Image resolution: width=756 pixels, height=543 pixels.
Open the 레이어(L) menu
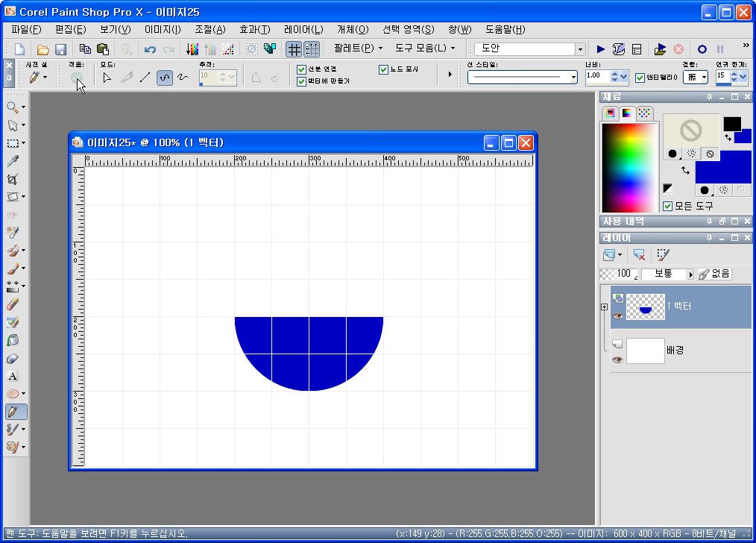click(303, 29)
